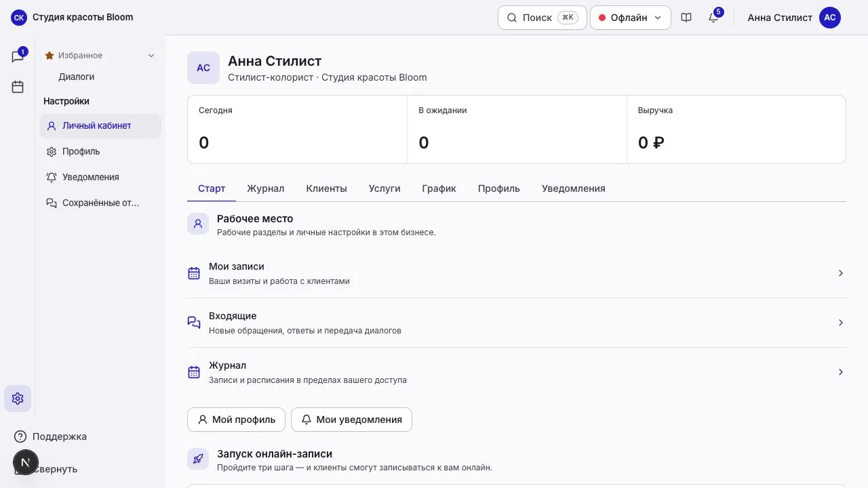The width and height of the screenshot is (868, 488).
Task: Click the calendar icon beside Мои записи
Action: click(194, 273)
